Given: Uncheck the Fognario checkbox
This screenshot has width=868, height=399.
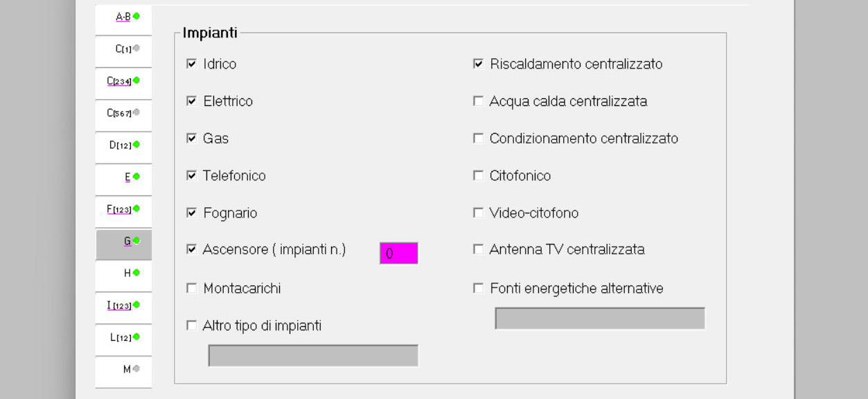Looking at the screenshot, I should coord(192,213).
